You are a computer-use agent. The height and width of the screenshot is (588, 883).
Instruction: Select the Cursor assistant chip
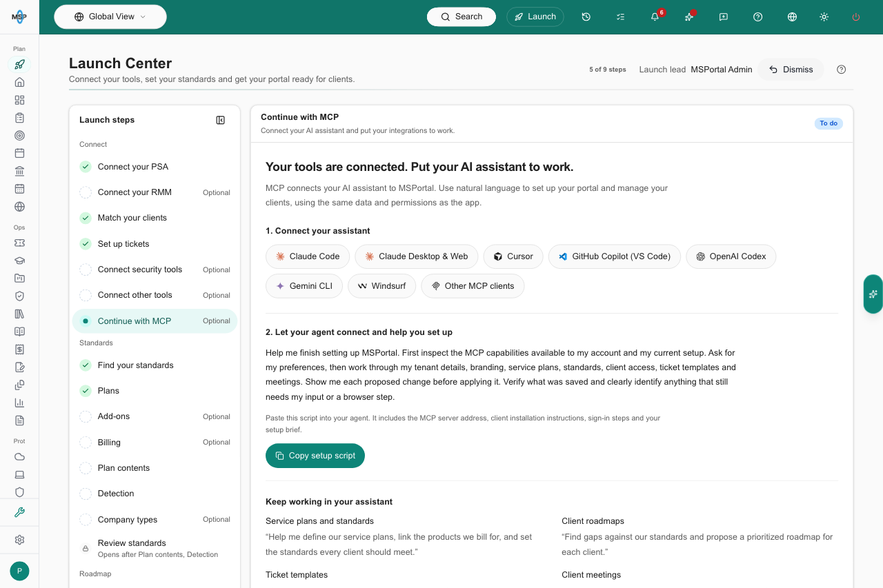513,256
